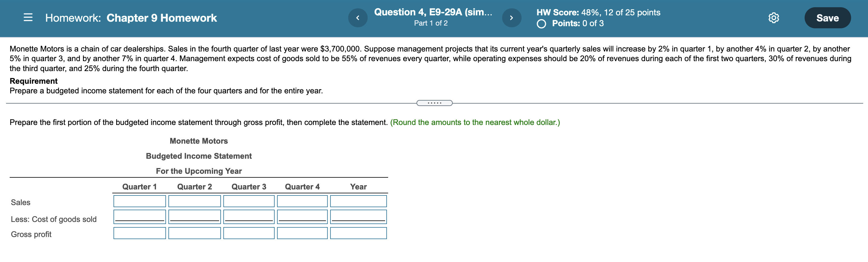The width and height of the screenshot is (868, 262).
Task: Open the sidebar using the three-line icon
Action: point(28,18)
